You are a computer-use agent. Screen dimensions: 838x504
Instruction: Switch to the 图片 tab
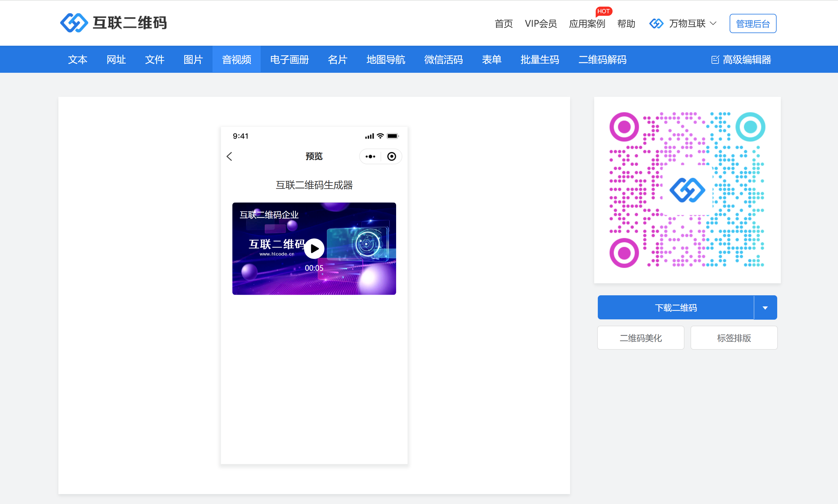(x=193, y=60)
